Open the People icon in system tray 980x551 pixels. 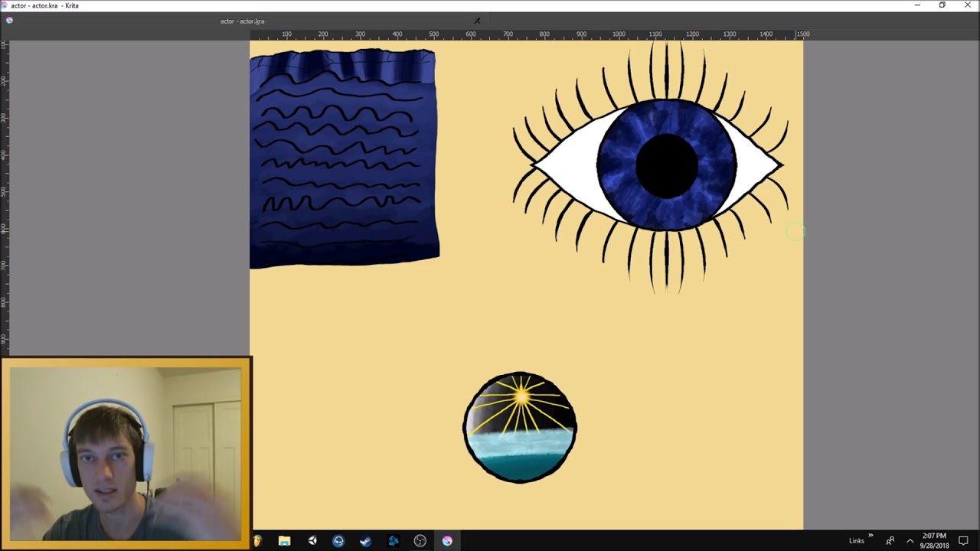click(890, 541)
